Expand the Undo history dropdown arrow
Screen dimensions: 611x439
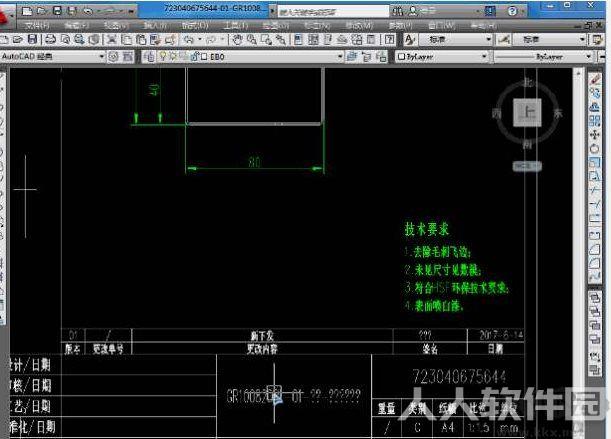click(x=200, y=39)
